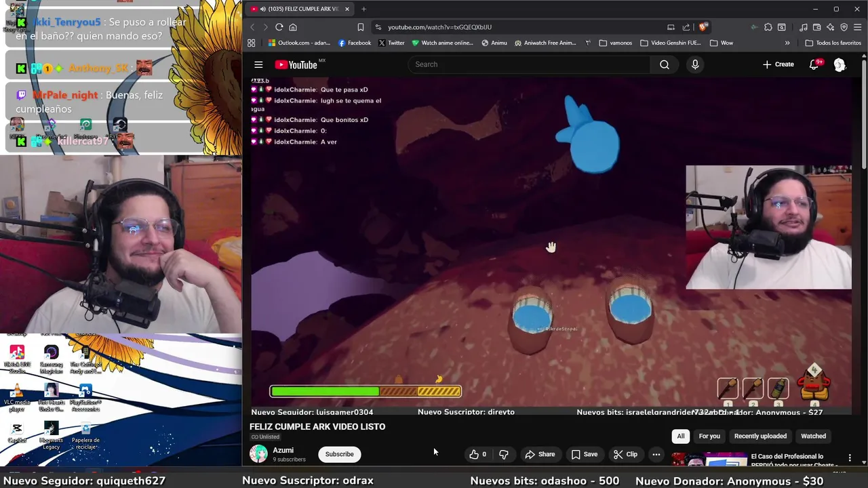
Task: Expand the Video Genshin bookmarks folder
Action: point(671,43)
